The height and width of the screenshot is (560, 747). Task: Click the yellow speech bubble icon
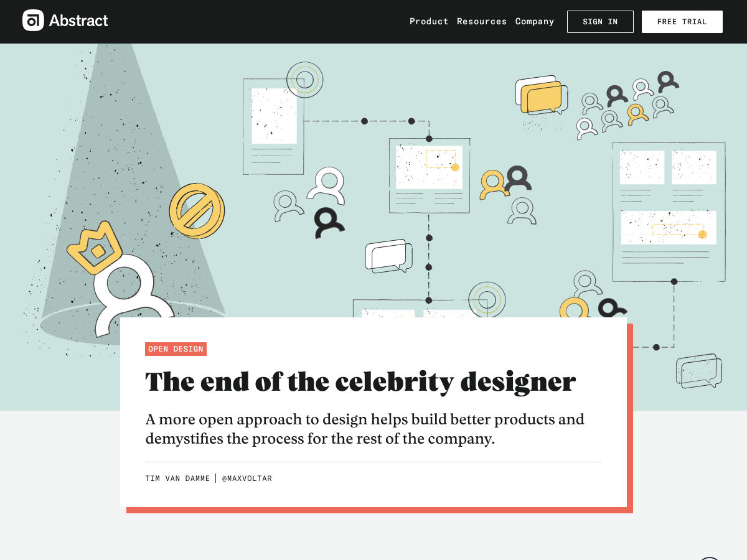(543, 97)
